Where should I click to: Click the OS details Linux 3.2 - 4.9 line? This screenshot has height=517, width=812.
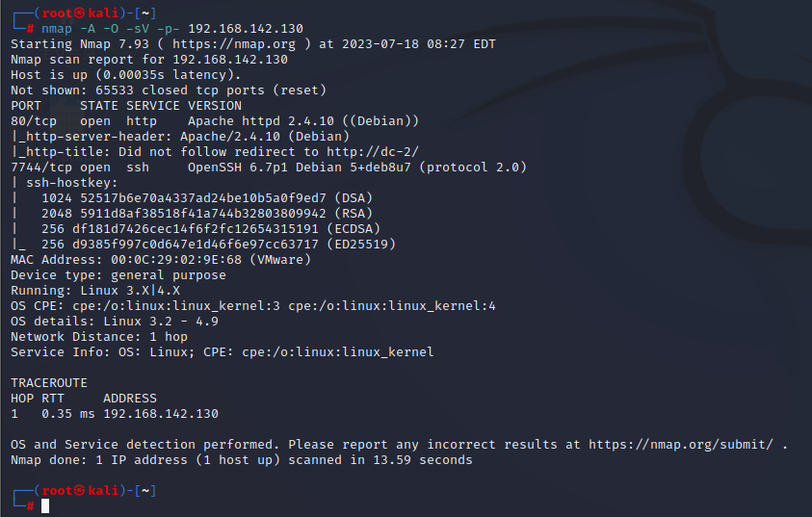click(x=115, y=322)
